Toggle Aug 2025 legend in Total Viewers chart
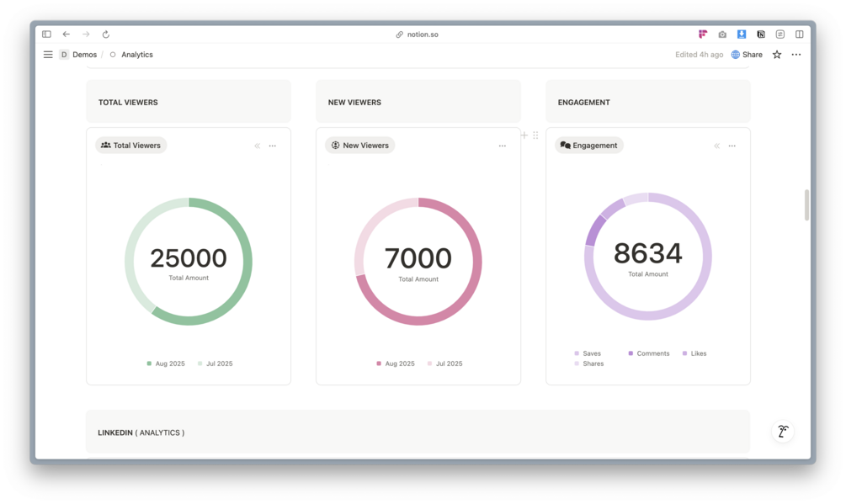 166,363
